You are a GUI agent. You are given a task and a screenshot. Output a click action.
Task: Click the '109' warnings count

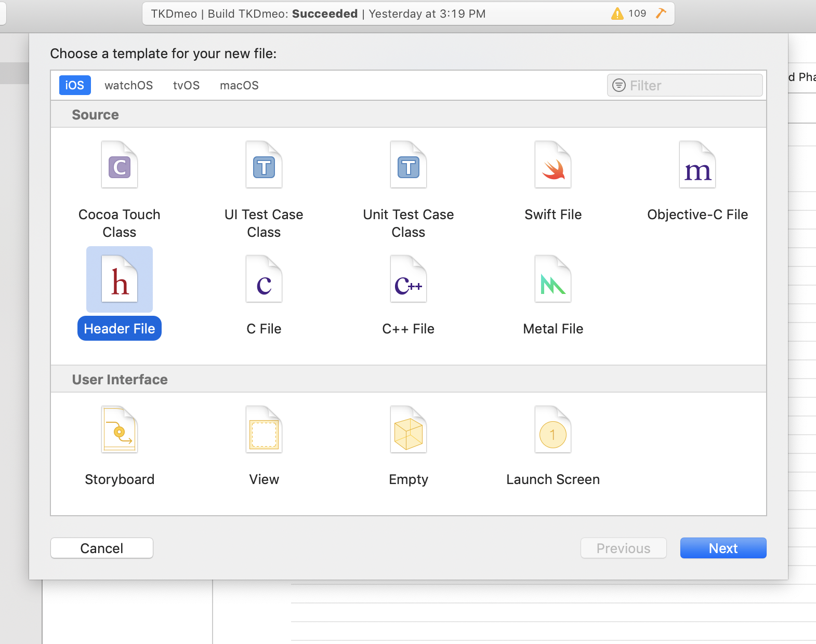pyautogui.click(x=637, y=14)
